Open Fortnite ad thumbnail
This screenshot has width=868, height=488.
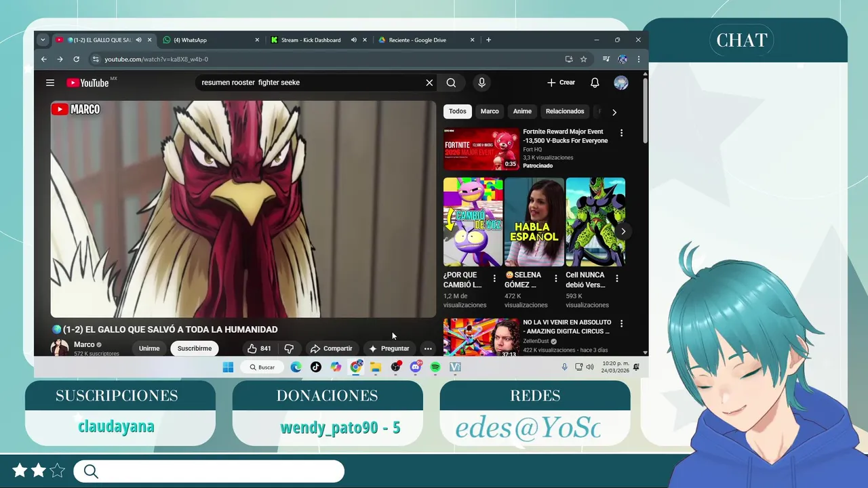[481, 149]
